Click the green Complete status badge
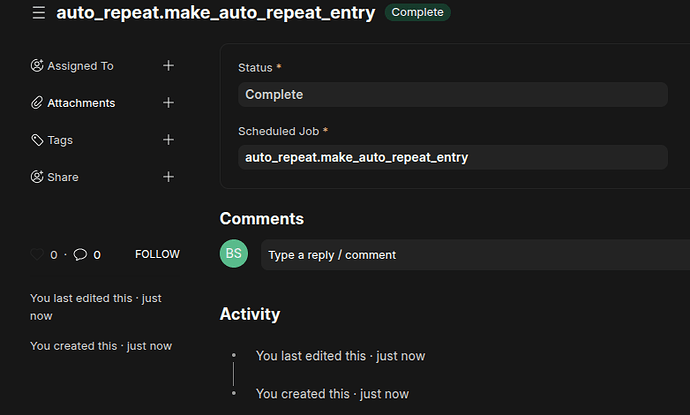 pos(418,13)
